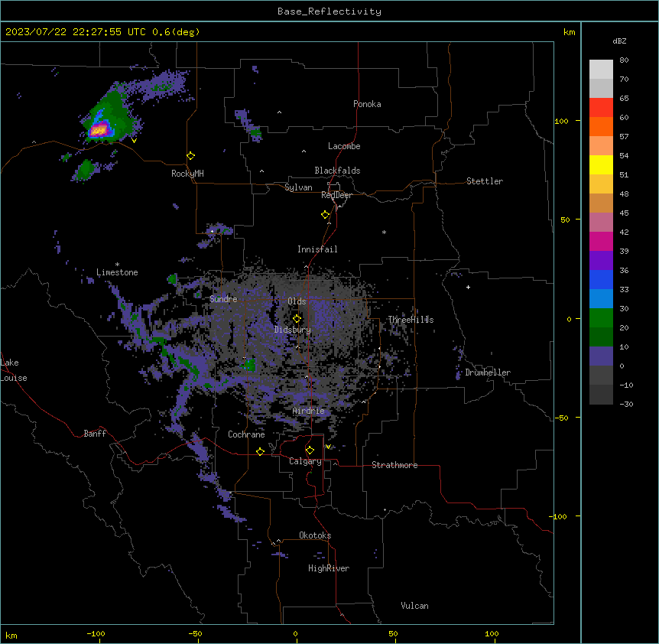Screen dimensions: 659x644
Task: Click the HighRiver town label
Action: click(329, 568)
